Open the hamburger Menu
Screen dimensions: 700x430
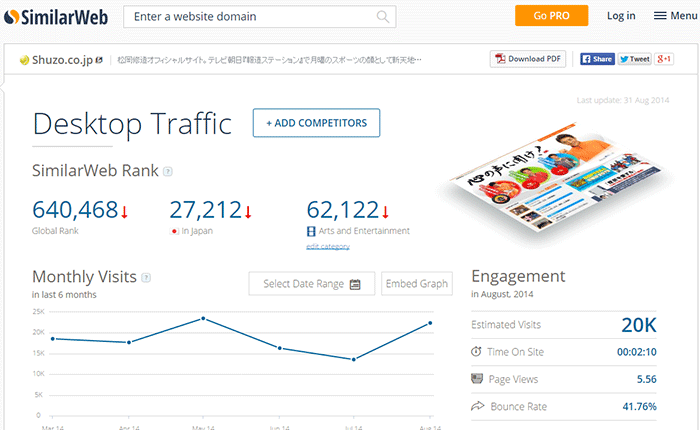(675, 16)
